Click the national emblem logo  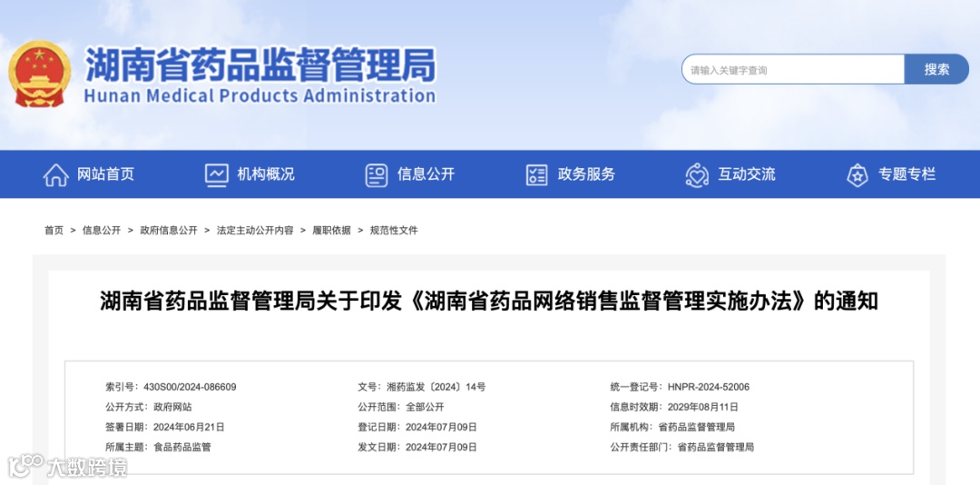click(x=39, y=74)
